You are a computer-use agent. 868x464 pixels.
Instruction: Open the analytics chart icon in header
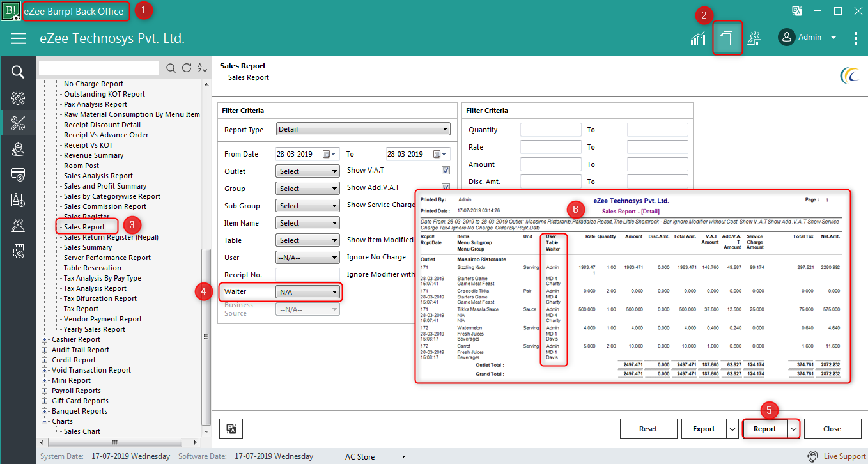tap(698, 38)
